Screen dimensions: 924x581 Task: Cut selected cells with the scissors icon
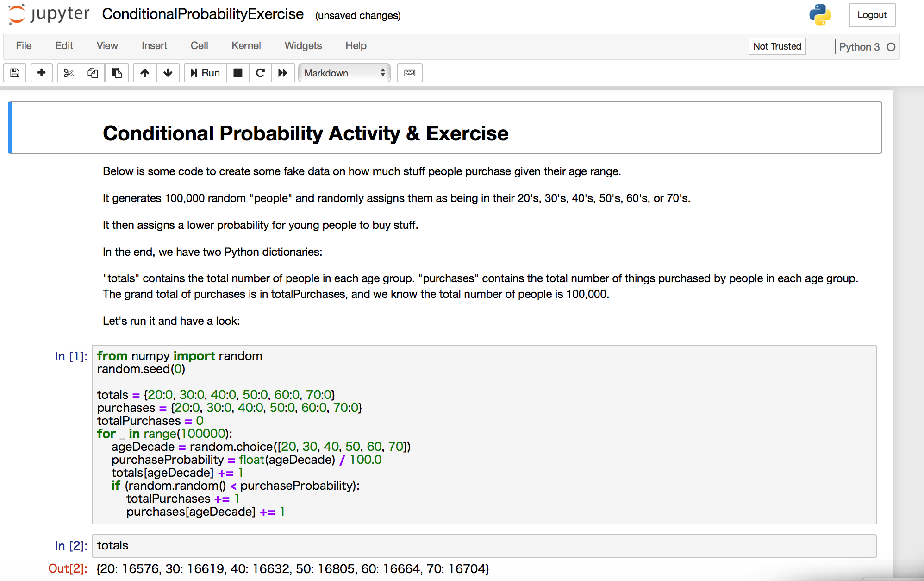pyautogui.click(x=69, y=73)
